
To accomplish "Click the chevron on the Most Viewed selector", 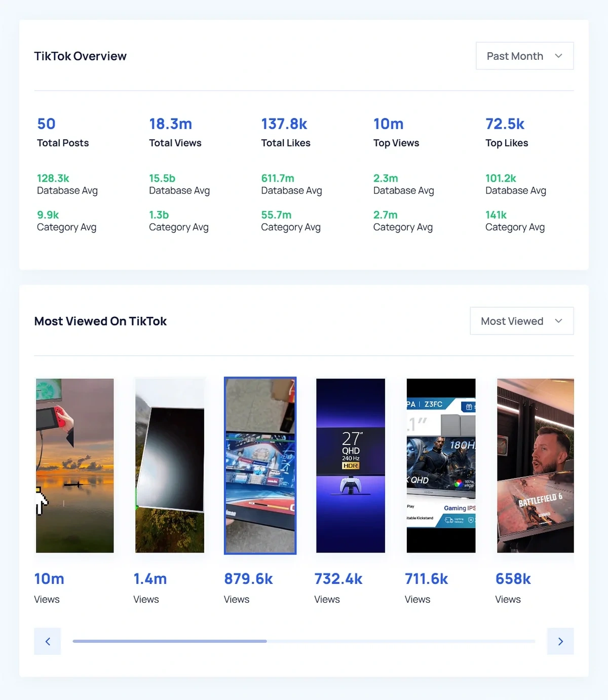I will (x=558, y=321).
